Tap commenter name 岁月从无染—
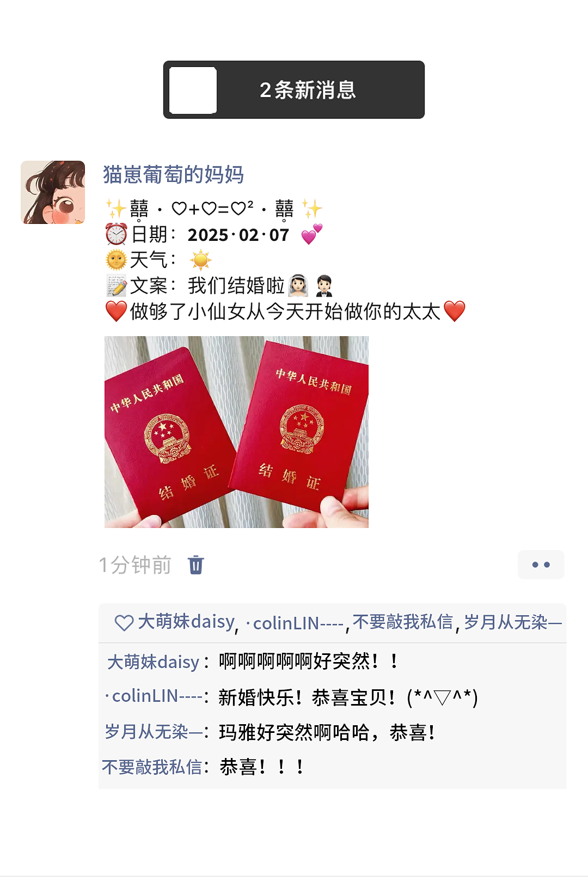Image resolution: width=588 pixels, height=880 pixels. click(154, 732)
